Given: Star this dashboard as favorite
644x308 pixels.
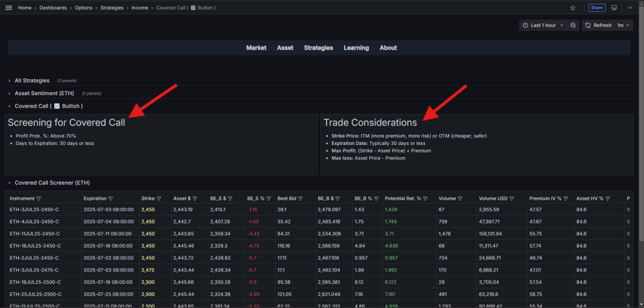Looking at the screenshot, I should (572, 8).
